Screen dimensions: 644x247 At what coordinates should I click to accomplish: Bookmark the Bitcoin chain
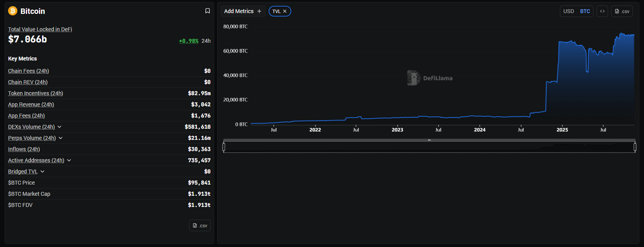click(208, 11)
